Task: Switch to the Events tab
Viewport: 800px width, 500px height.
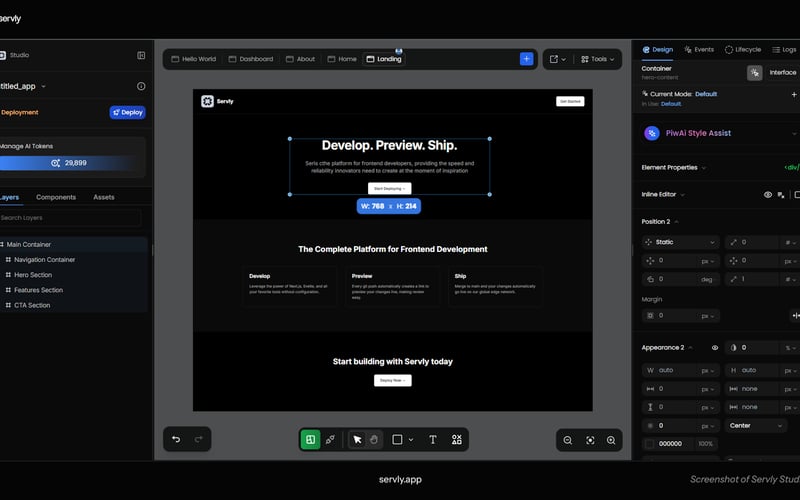Action: click(699, 49)
